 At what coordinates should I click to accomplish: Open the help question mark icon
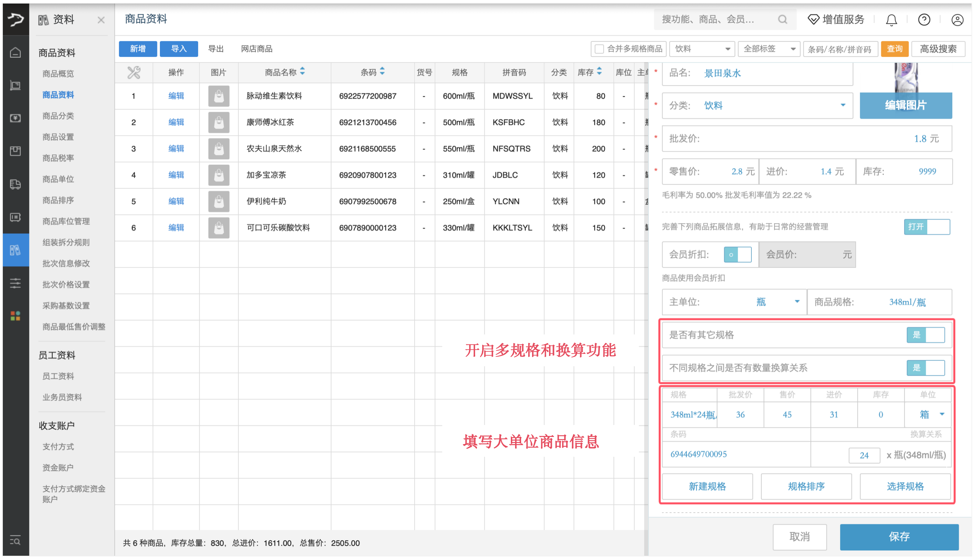(924, 19)
